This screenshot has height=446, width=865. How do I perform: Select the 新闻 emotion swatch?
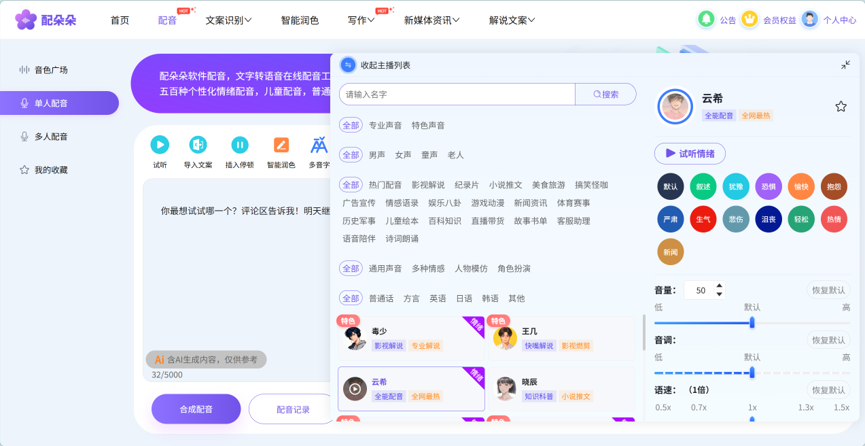click(x=671, y=252)
